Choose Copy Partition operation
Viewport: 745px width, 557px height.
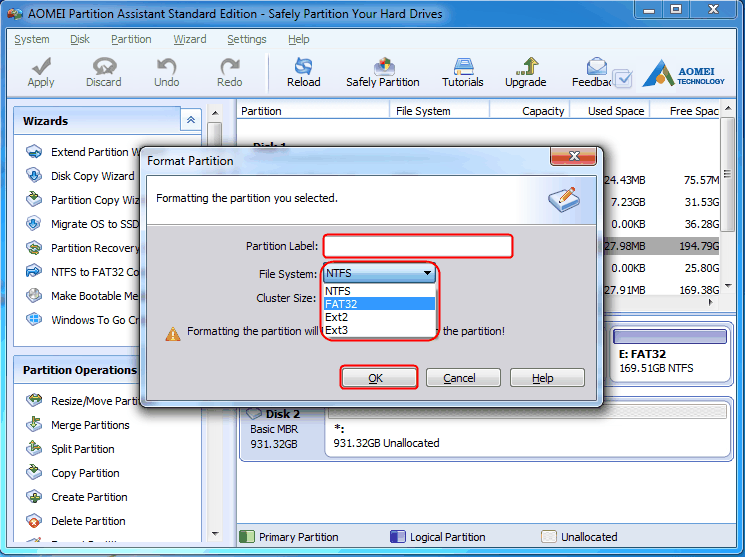coord(72,473)
